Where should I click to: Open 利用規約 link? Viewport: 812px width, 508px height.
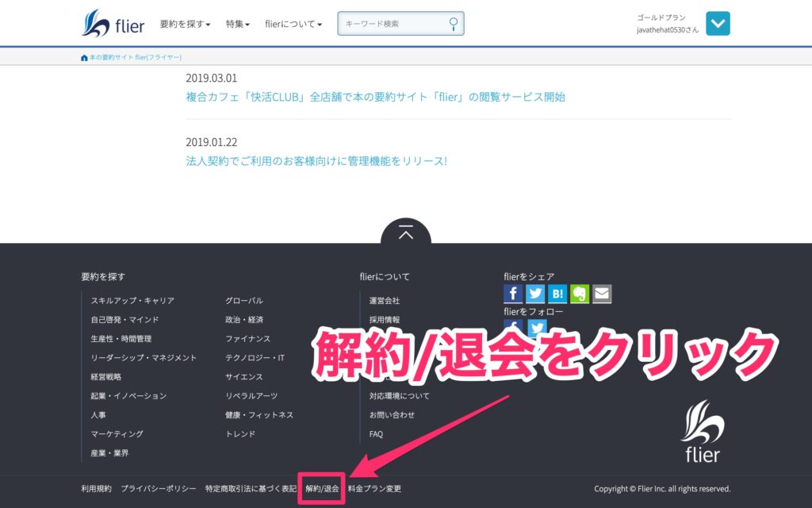click(96, 489)
